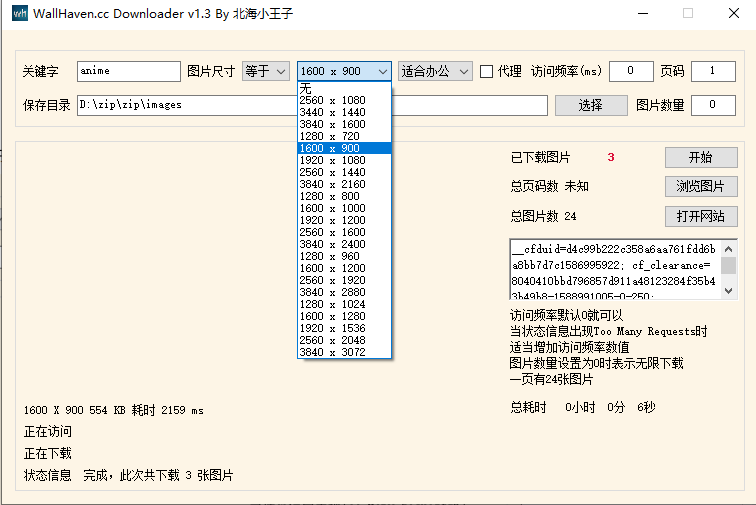
Task: Click the 开始 start button
Action: 701,157
